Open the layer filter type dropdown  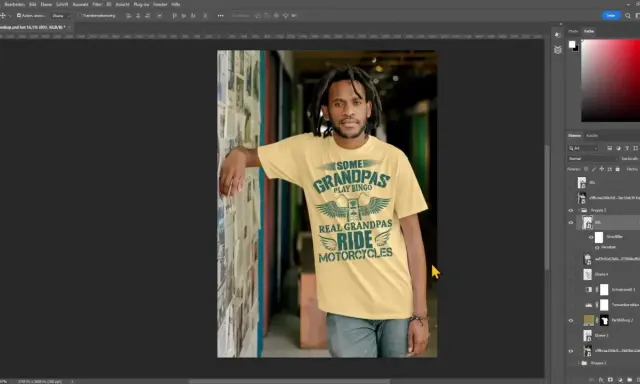(x=583, y=148)
